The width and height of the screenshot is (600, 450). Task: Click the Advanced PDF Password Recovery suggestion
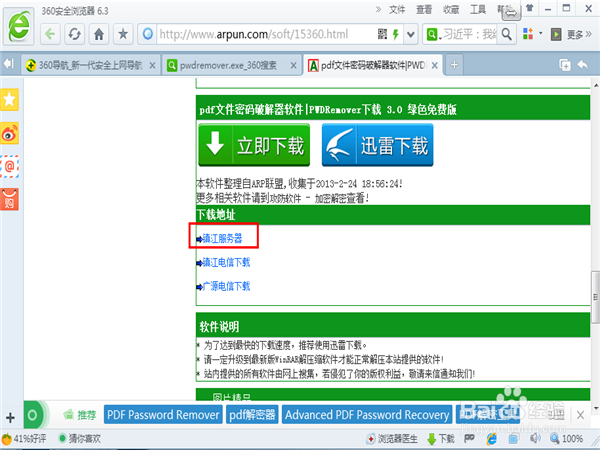367,415
